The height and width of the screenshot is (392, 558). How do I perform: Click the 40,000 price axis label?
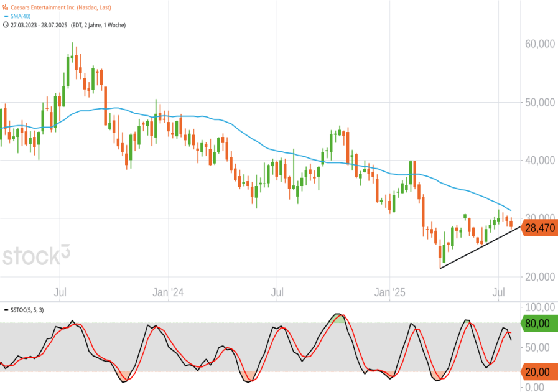click(540, 161)
